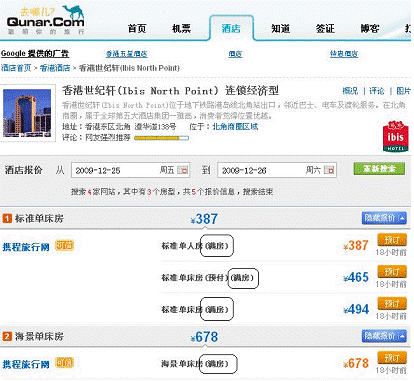Book the ¥494 room with 预订

392,304
